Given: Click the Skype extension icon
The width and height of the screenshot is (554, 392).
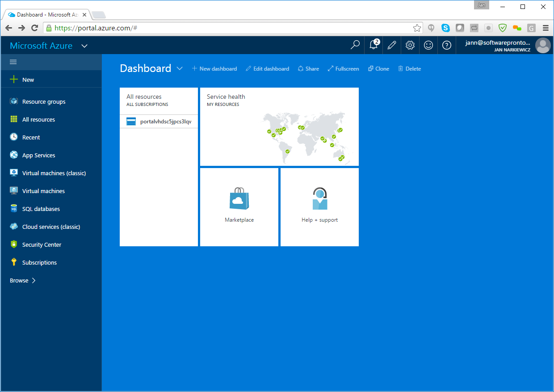Looking at the screenshot, I should (445, 28).
